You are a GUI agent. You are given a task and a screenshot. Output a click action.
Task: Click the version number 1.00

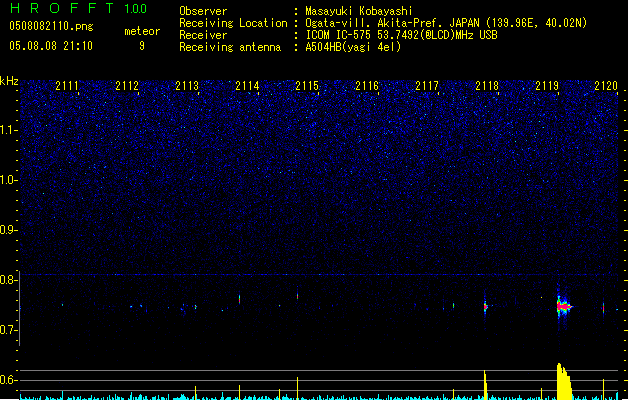coord(136,9)
